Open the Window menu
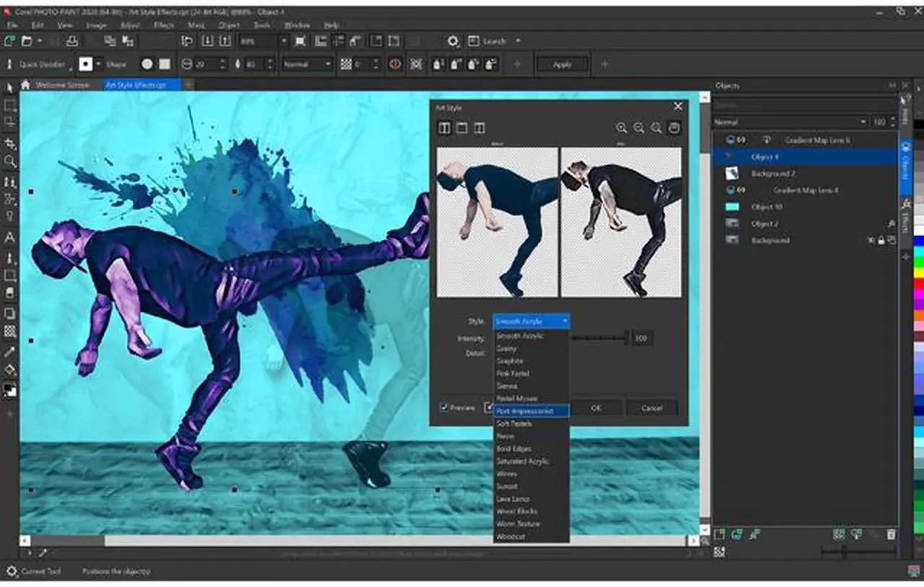 [x=297, y=25]
